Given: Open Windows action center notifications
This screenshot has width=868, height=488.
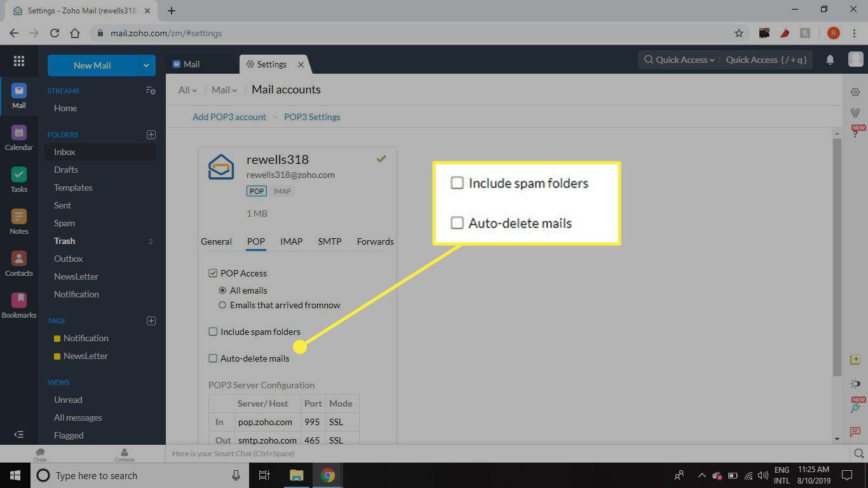Looking at the screenshot, I should (x=846, y=475).
